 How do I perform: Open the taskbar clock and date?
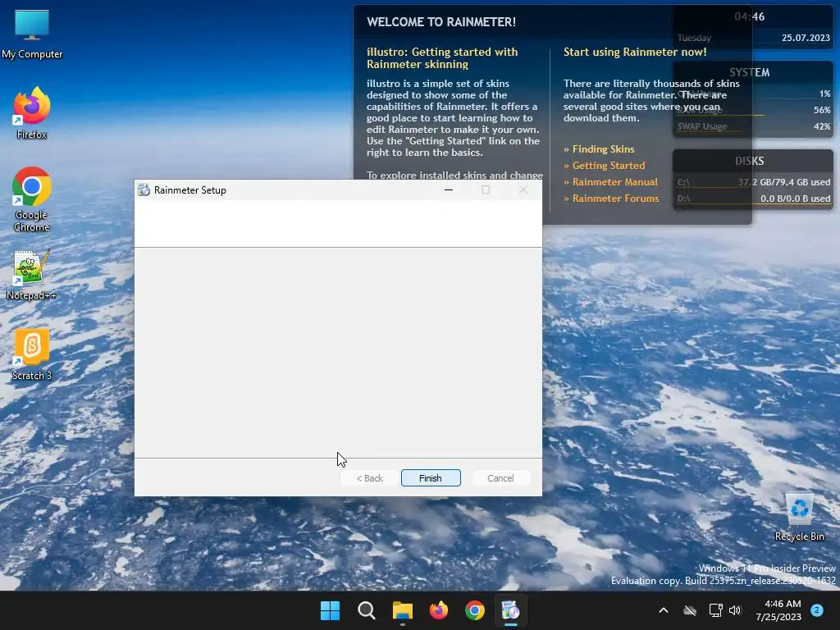778,610
